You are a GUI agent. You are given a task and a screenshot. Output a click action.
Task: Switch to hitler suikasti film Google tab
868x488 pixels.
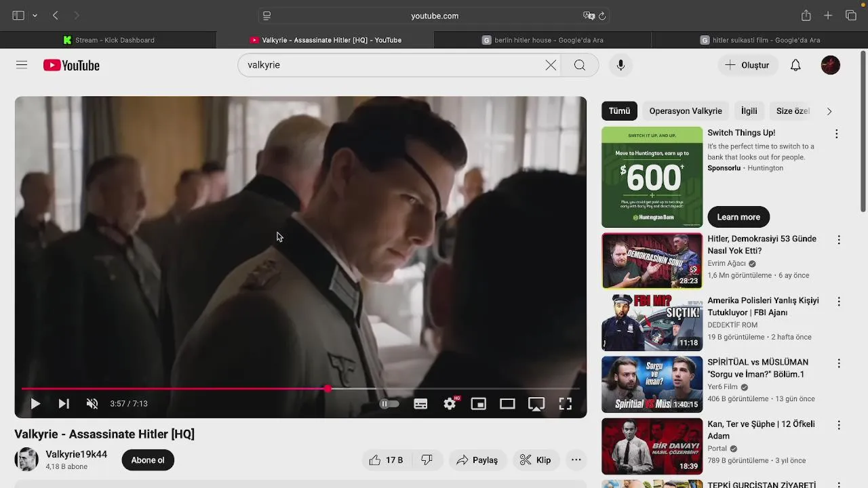coord(759,40)
